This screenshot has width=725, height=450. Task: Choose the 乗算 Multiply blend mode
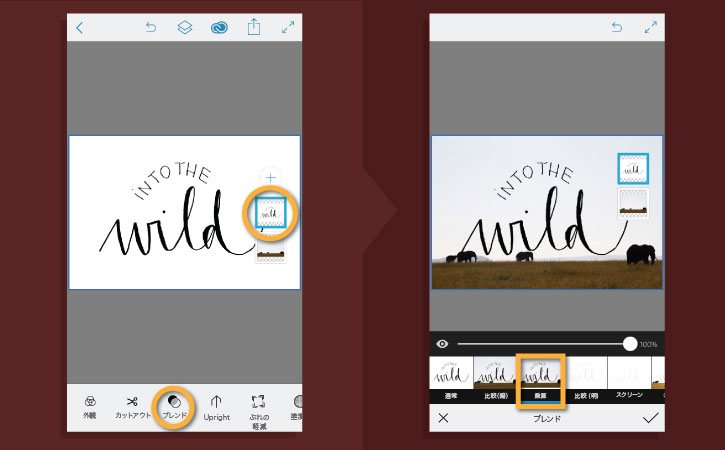click(540, 381)
